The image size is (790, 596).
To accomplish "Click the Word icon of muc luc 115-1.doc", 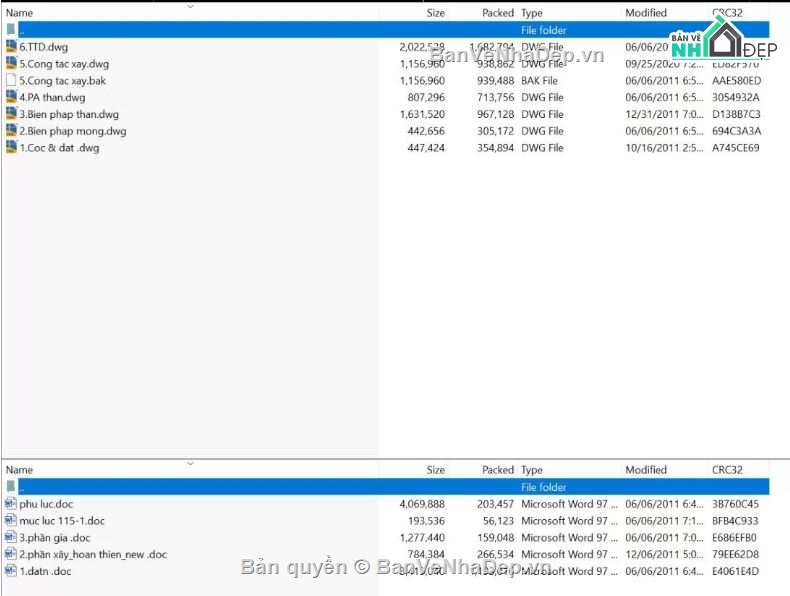I will tap(11, 521).
